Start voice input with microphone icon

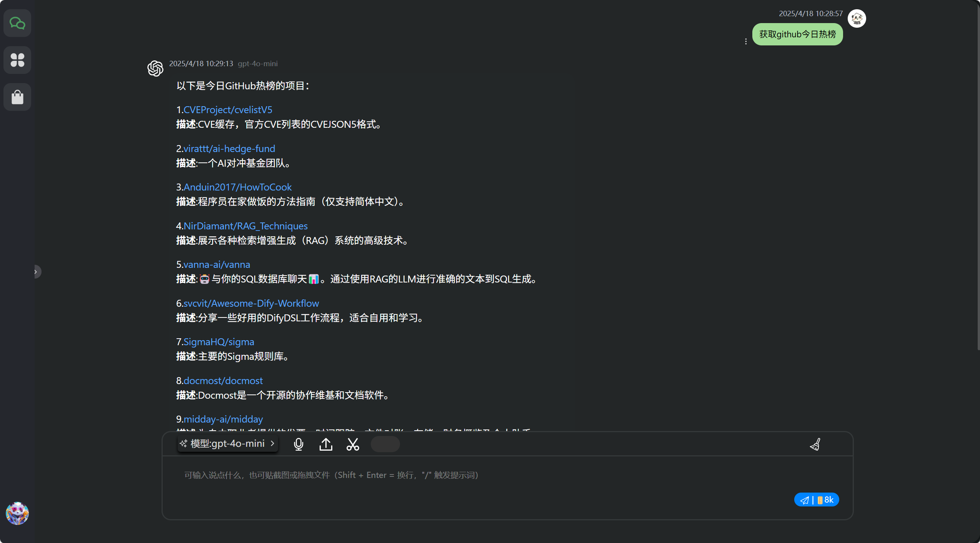(298, 444)
